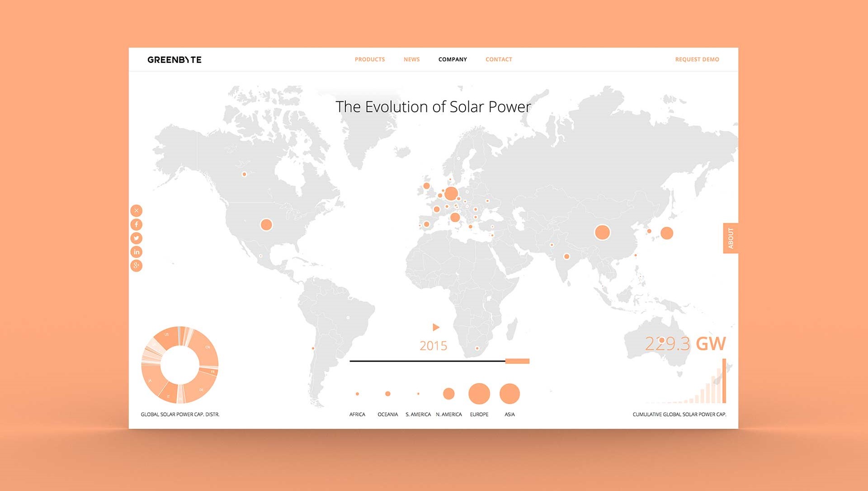Click the Spain map bubble
Viewport: 868px width, 491px height.
pos(426,224)
